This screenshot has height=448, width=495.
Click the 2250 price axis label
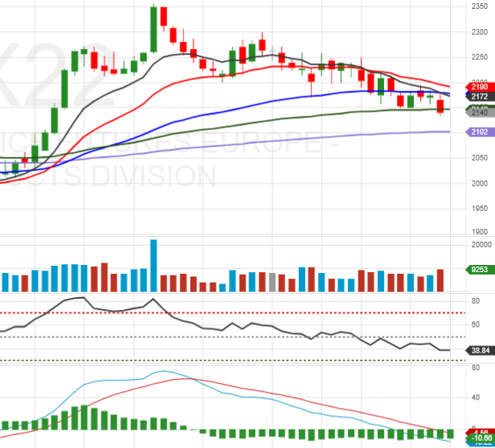480,57
